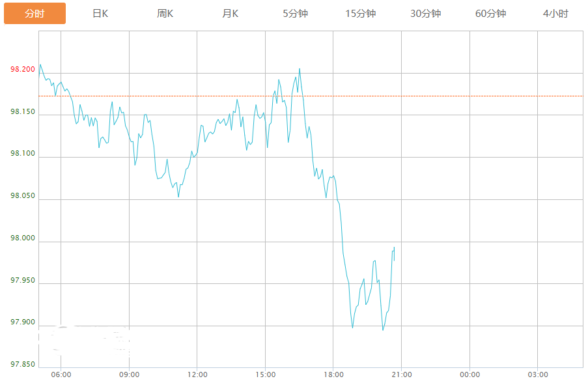Click the price line's latest endpoint
588x381 pixels.
pos(394,261)
